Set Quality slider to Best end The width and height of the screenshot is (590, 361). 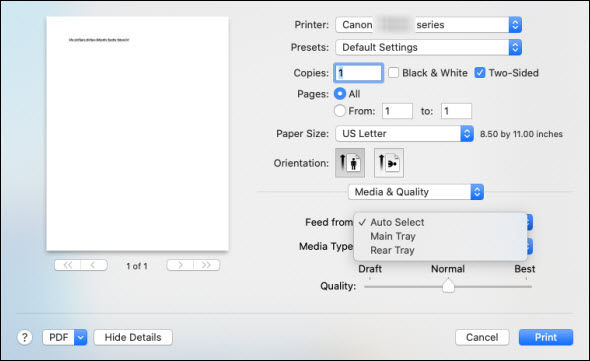pos(526,286)
